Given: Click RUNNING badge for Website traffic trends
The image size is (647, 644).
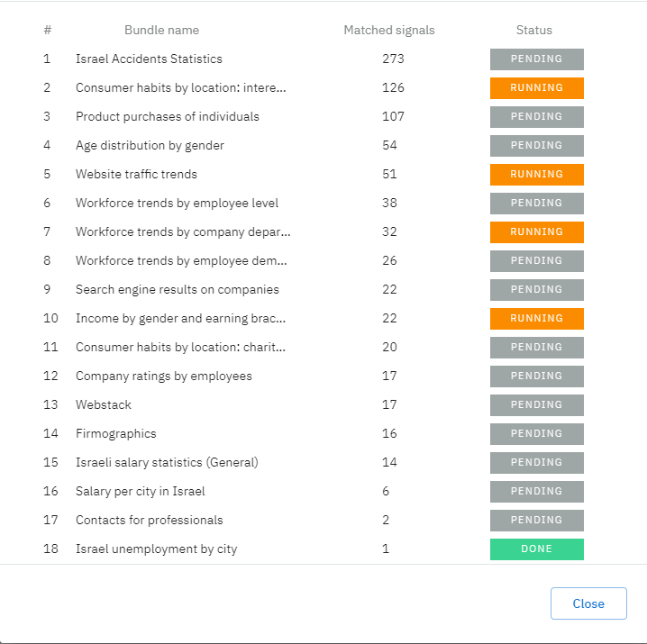Looking at the screenshot, I should click(x=537, y=175).
